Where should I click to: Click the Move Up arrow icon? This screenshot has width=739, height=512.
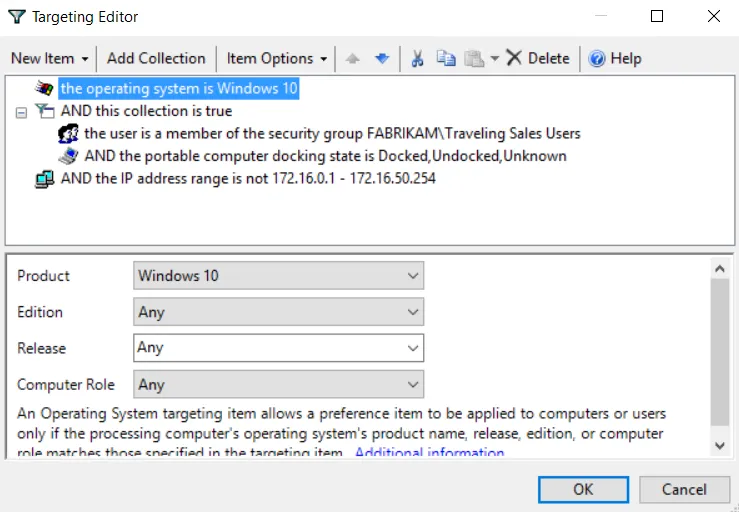(x=353, y=59)
